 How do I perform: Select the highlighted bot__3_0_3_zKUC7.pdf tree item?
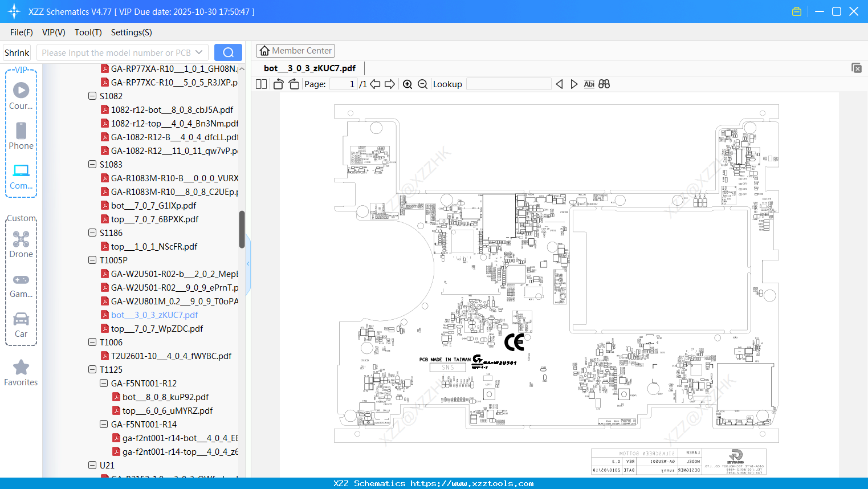[x=154, y=315]
